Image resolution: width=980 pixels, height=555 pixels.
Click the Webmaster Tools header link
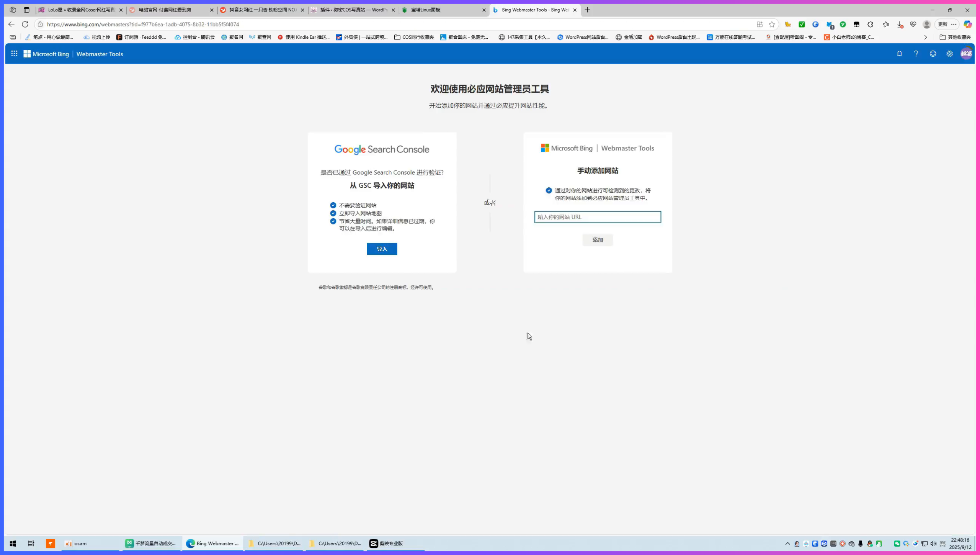tap(100, 54)
